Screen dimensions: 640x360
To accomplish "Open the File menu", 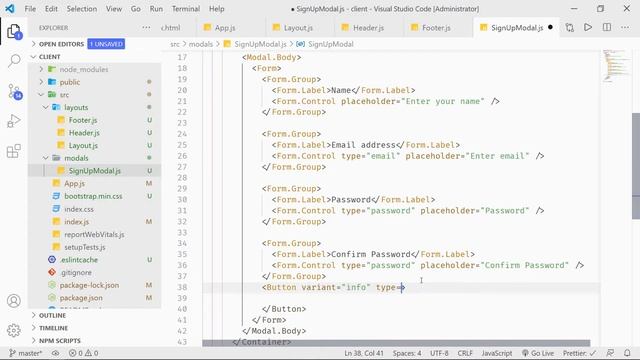I will [30, 9].
